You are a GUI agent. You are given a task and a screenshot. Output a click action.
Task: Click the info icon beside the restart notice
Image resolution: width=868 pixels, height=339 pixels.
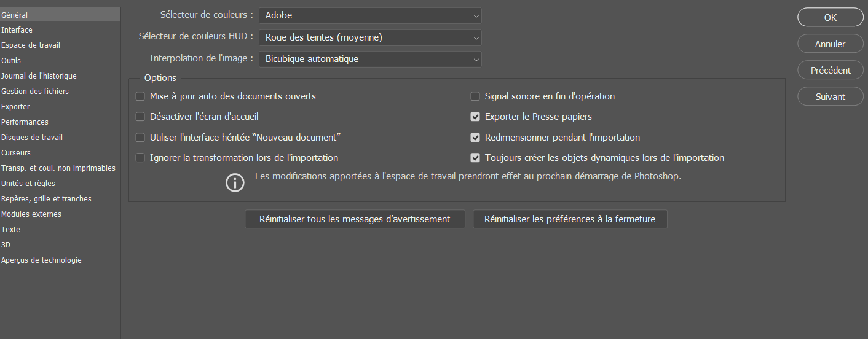(x=235, y=183)
